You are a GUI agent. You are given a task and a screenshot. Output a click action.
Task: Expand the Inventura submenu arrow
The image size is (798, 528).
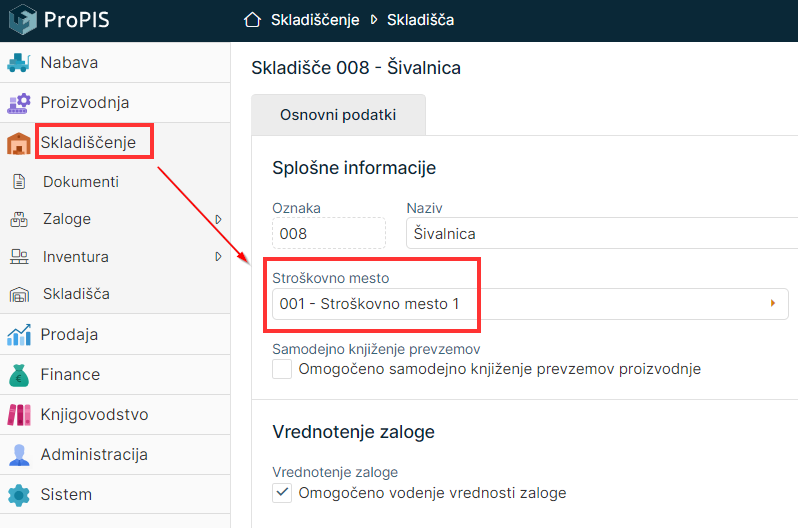(218, 257)
